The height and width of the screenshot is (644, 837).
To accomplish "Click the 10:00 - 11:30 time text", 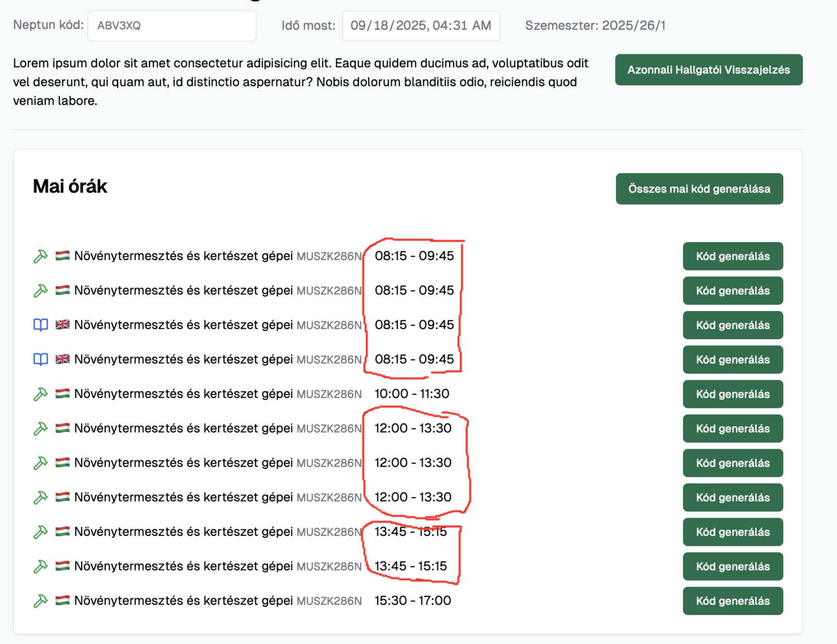I will [x=412, y=394].
